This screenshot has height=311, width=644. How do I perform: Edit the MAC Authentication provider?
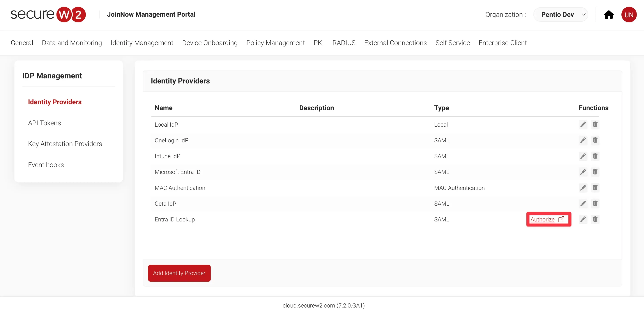click(x=583, y=187)
